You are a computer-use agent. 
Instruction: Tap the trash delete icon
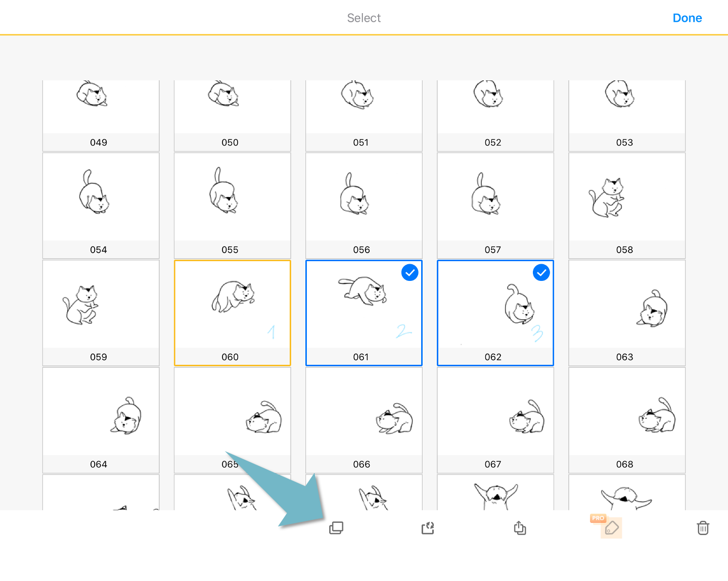703,528
